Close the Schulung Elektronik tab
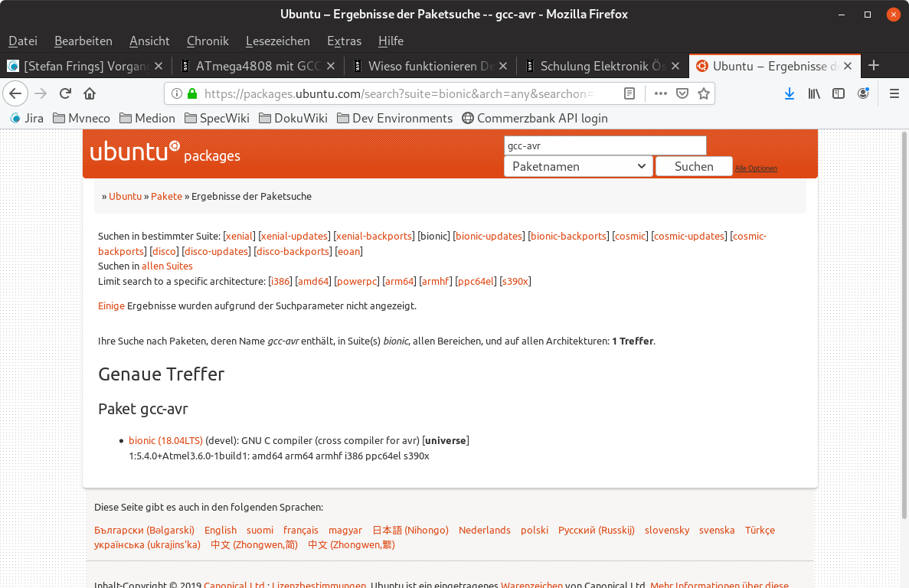 pos(675,66)
